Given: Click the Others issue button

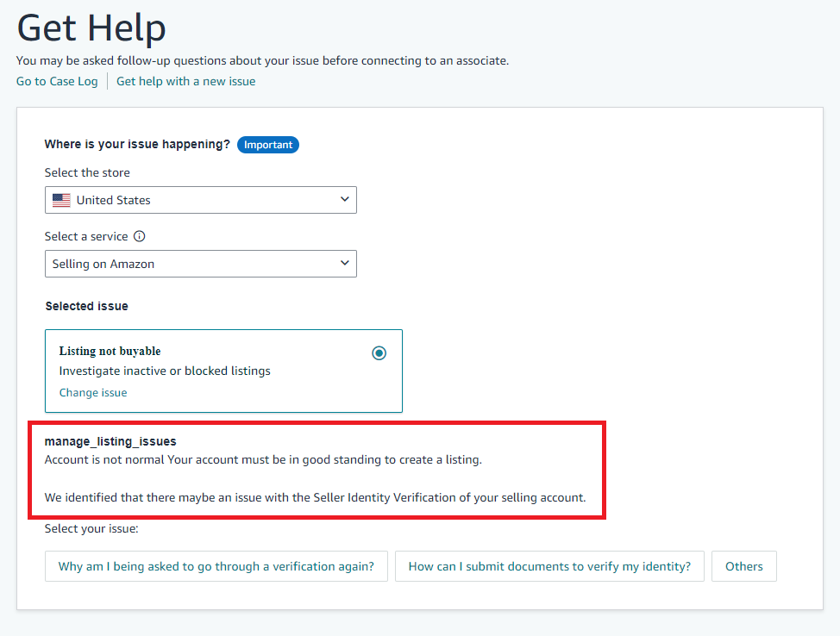Looking at the screenshot, I should tap(744, 566).
